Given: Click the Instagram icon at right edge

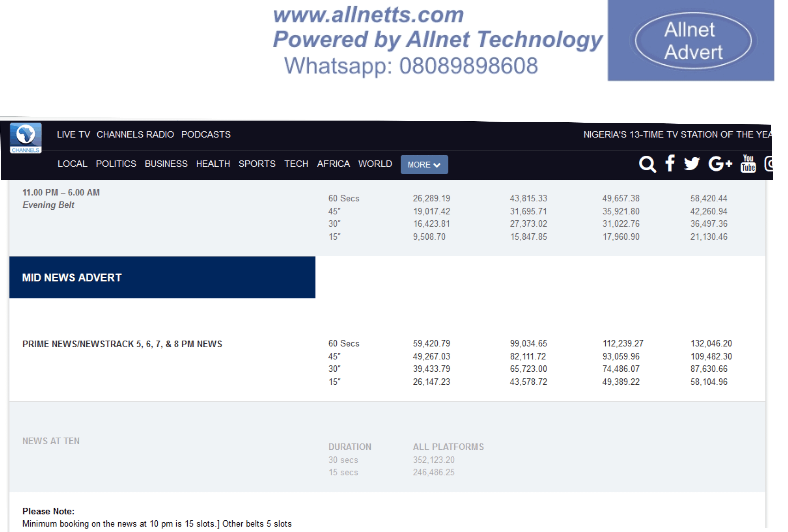Looking at the screenshot, I should click(x=769, y=164).
